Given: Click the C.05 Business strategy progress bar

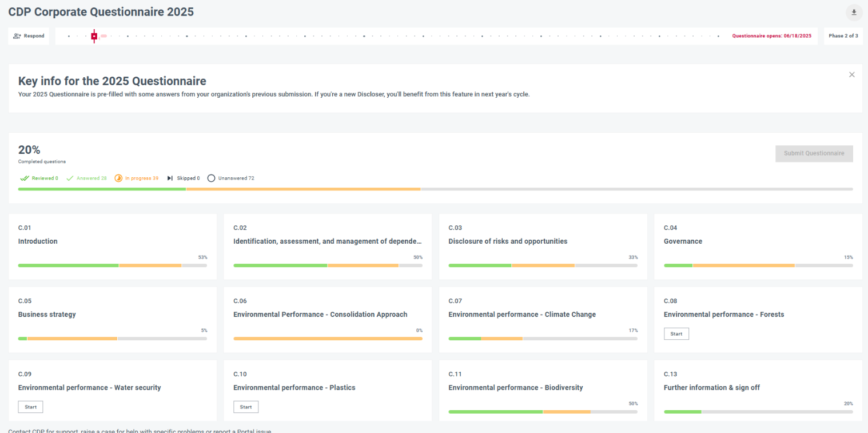Looking at the screenshot, I should click(x=112, y=339).
